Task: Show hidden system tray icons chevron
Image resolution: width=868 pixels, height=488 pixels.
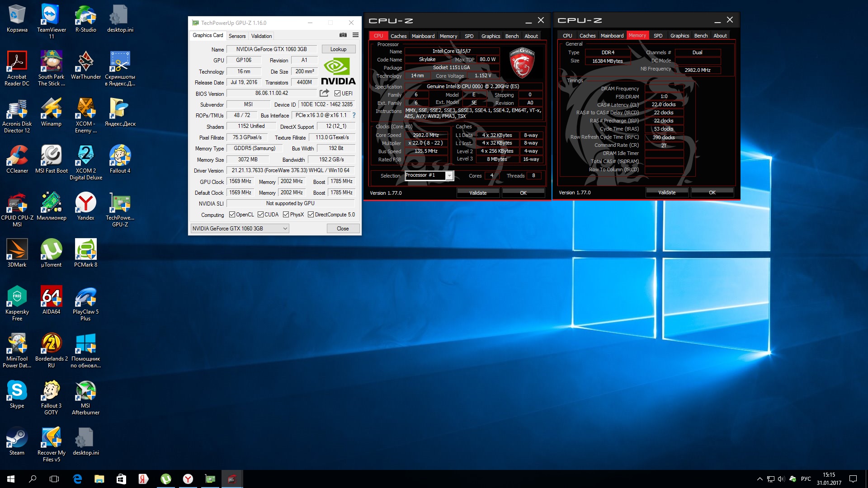Action: point(759,479)
